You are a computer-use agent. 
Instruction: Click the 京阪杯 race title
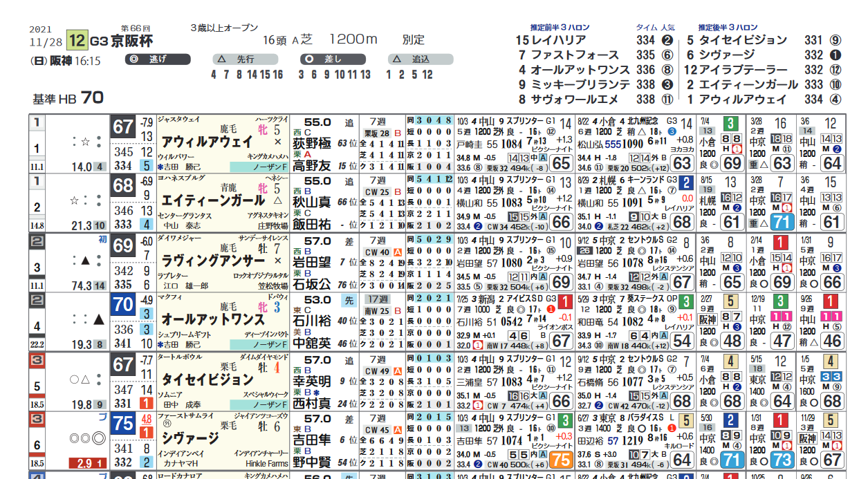click(x=131, y=41)
